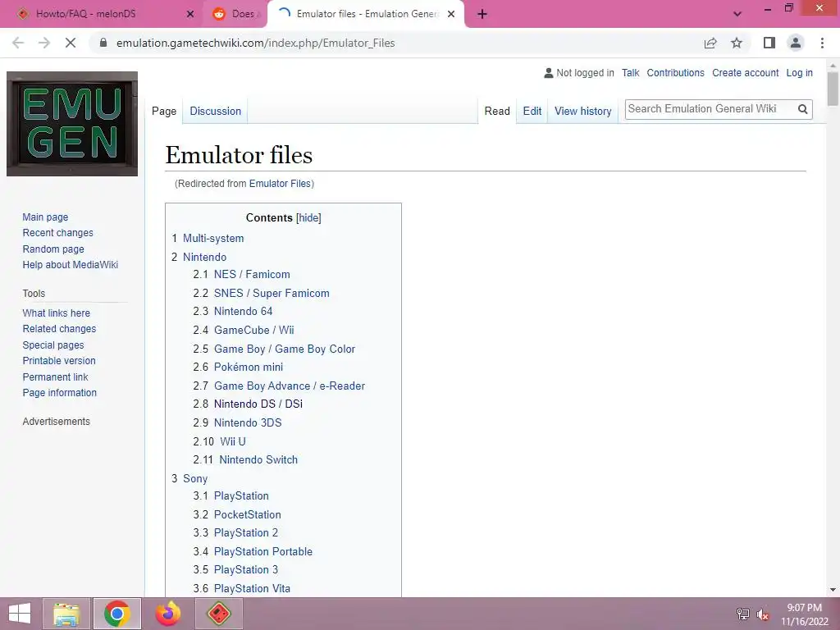Click into Search Emulation General Wiki field
Screen dimensions: 840x630
710,109
